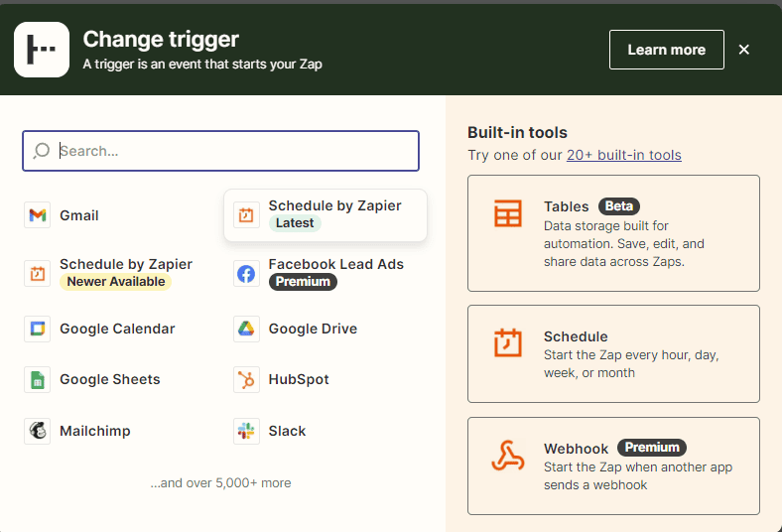Click the Mailchimp monkey icon
Viewport: 782px width, 532px height.
click(x=38, y=431)
